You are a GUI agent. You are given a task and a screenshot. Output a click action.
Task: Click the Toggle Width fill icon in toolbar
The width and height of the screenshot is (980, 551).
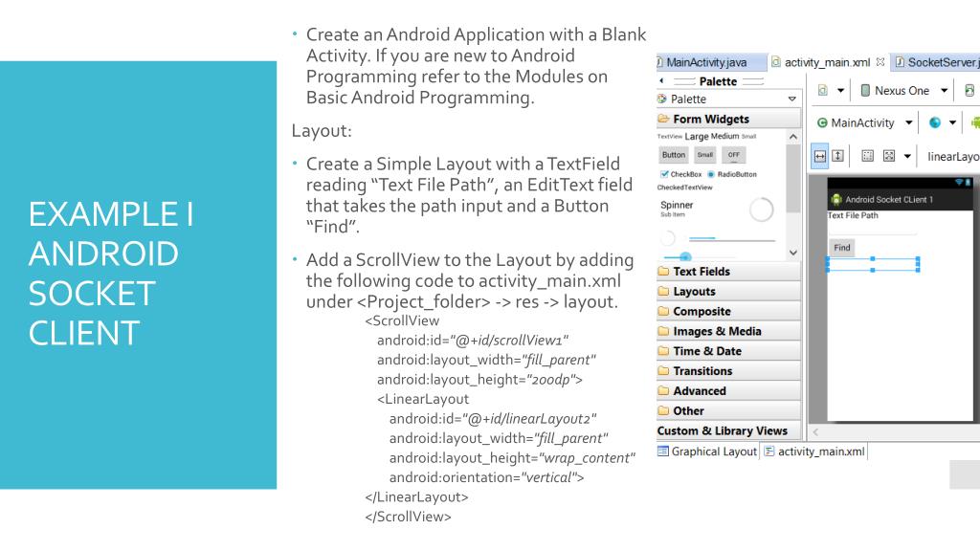click(819, 155)
